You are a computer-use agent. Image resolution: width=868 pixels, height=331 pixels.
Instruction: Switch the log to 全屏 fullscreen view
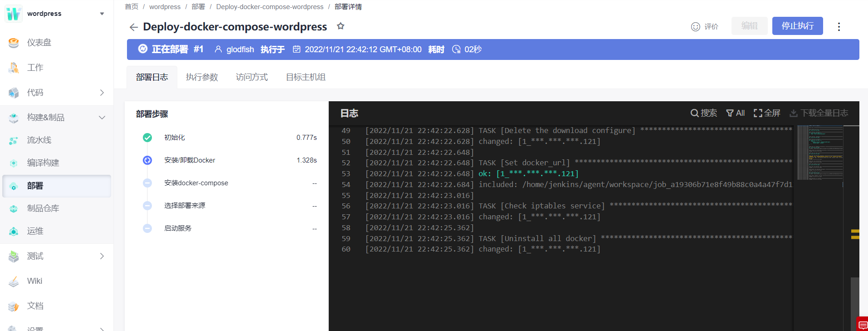[767, 113]
